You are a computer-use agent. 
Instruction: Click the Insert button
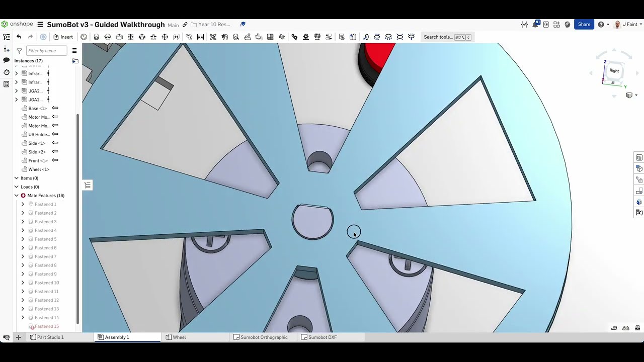pos(63,37)
